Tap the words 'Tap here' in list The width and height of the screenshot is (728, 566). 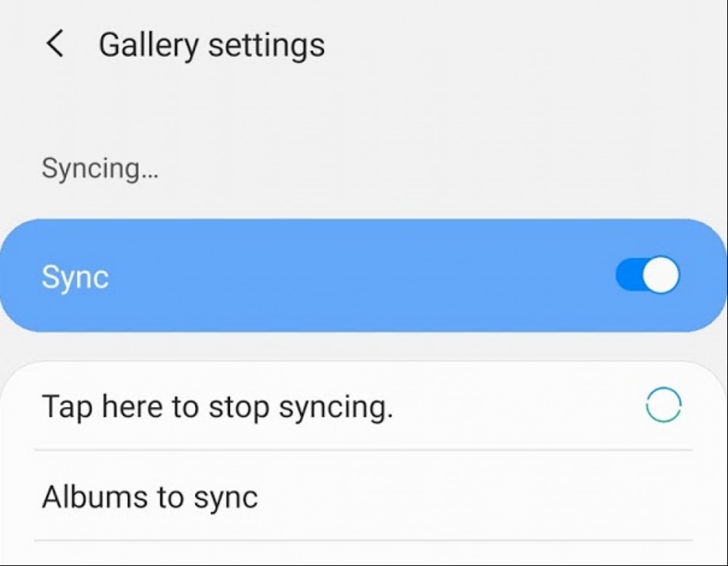point(103,406)
